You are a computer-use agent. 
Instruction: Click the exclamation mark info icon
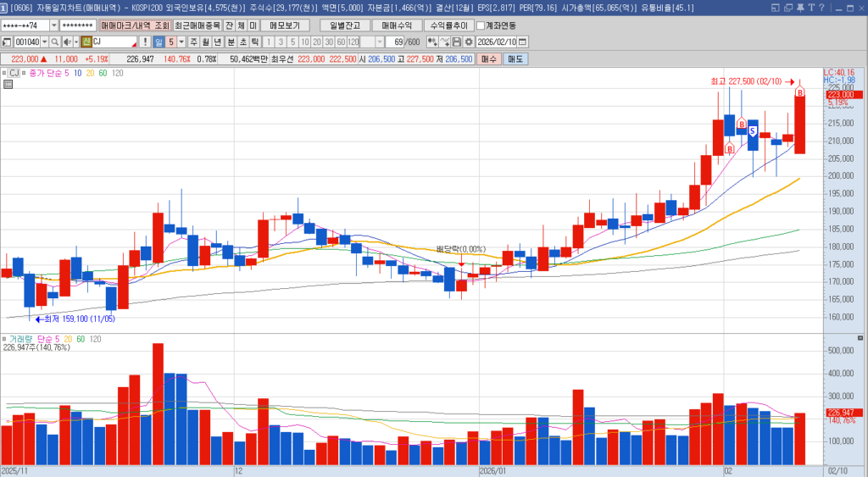point(145,42)
